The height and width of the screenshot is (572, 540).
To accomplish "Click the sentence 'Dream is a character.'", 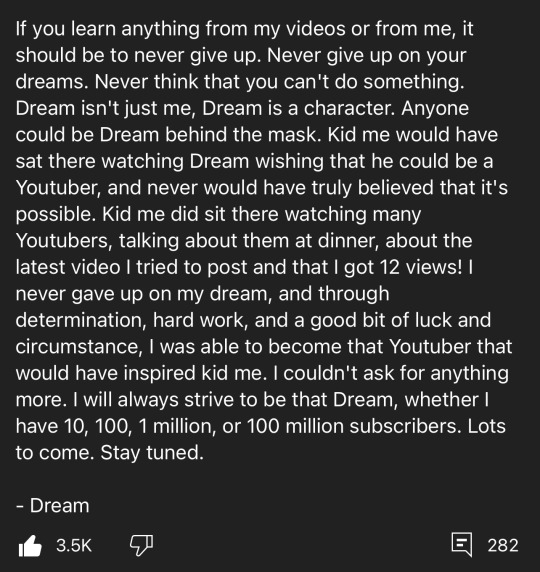I will 299,108.
